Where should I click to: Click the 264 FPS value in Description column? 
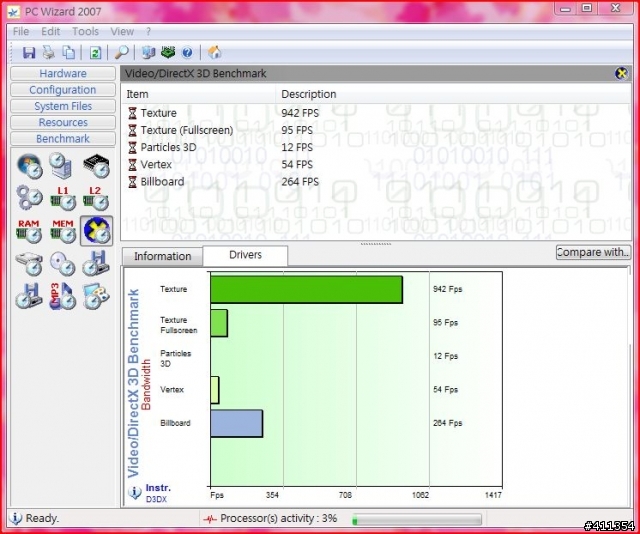300,182
